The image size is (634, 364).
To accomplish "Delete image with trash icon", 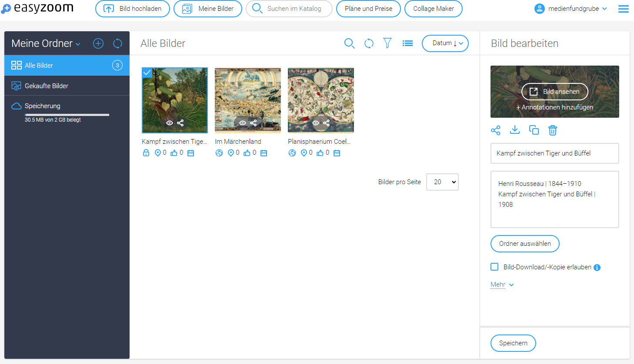I will [x=553, y=130].
